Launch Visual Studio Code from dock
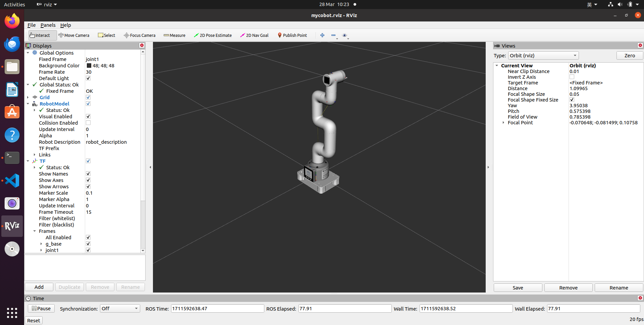 pos(12,181)
